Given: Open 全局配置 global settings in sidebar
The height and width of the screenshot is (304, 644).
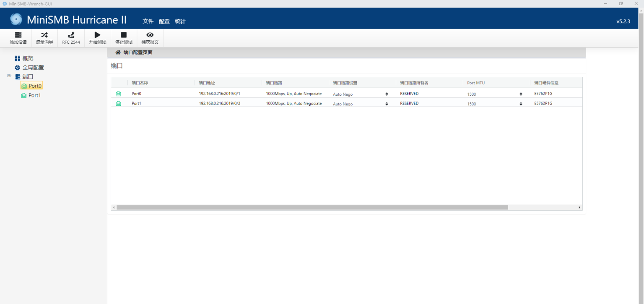Looking at the screenshot, I should (33, 67).
